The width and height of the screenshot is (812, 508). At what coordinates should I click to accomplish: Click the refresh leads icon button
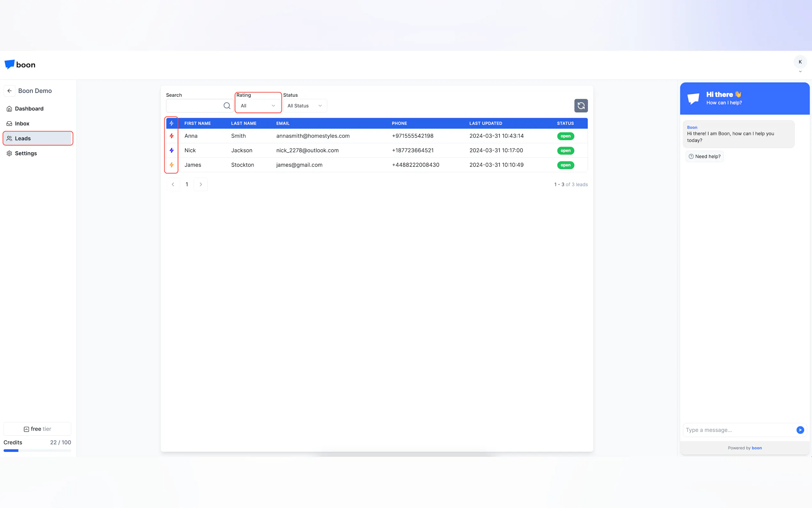(581, 106)
